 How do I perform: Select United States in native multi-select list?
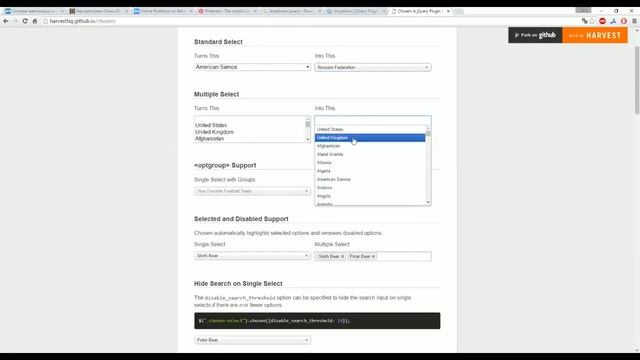click(250, 125)
